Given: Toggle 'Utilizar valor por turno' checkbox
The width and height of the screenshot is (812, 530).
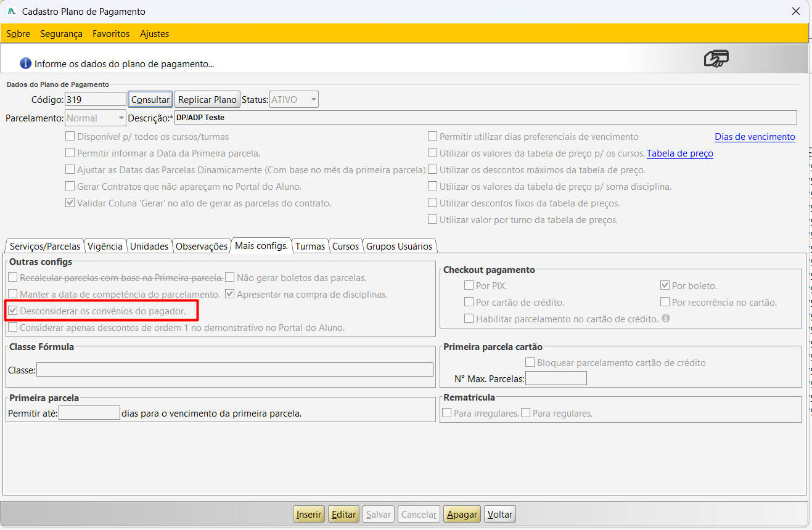Looking at the screenshot, I should (433, 220).
